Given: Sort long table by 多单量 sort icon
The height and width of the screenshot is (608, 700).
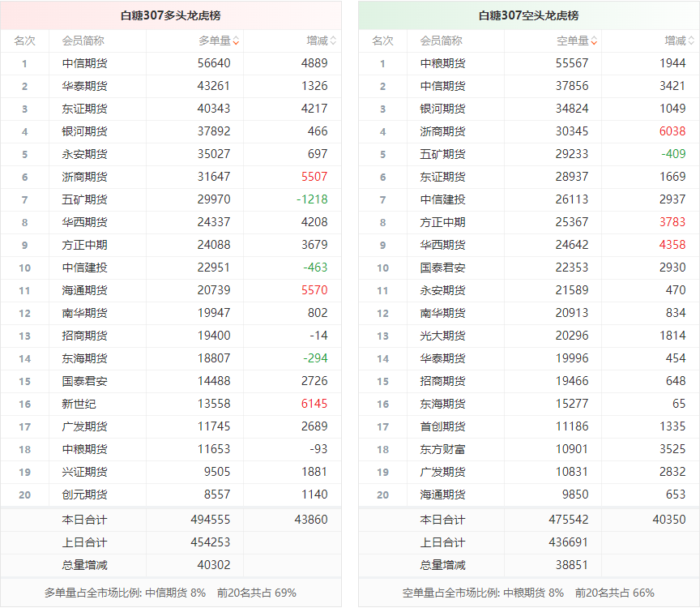Looking at the screenshot, I should point(235,41).
